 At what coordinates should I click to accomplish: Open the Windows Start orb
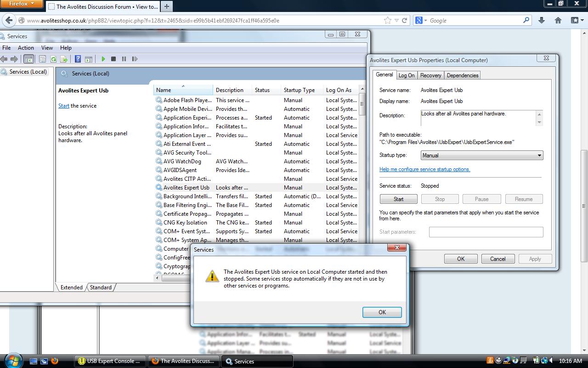(13, 360)
